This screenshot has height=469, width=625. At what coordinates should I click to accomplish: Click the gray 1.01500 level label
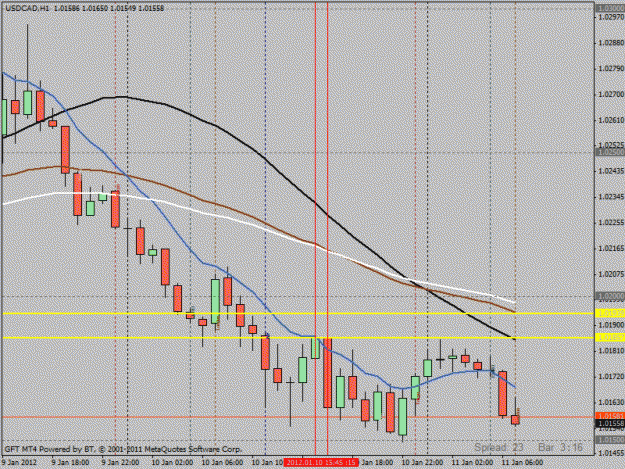pyautogui.click(x=610, y=440)
